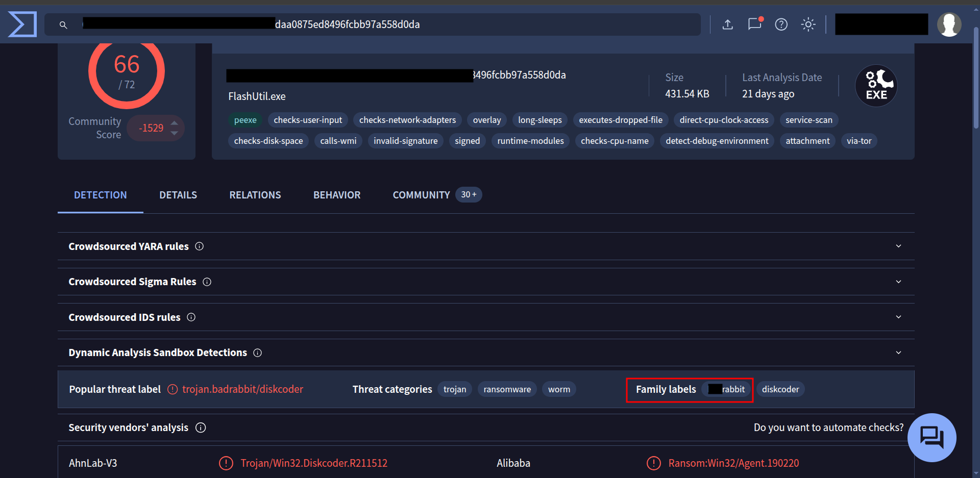Image resolution: width=980 pixels, height=478 pixels.
Task: Click the EXE file type badge
Action: 876,85
